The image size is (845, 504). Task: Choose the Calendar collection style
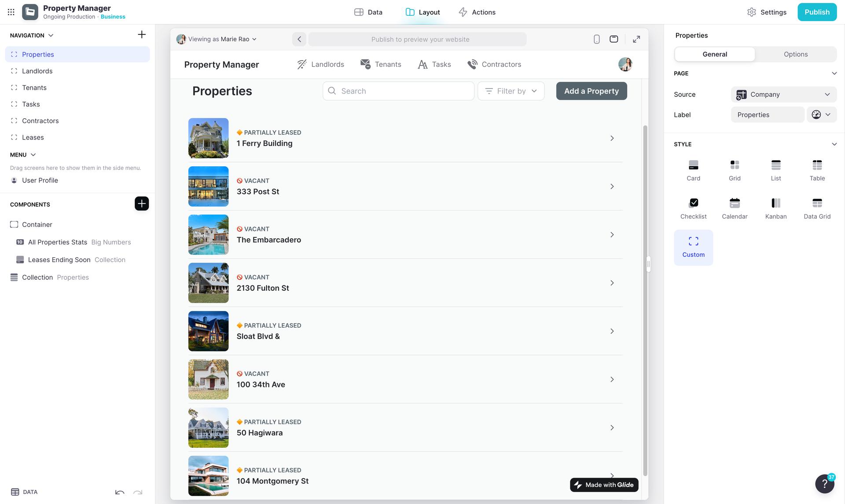(734, 204)
